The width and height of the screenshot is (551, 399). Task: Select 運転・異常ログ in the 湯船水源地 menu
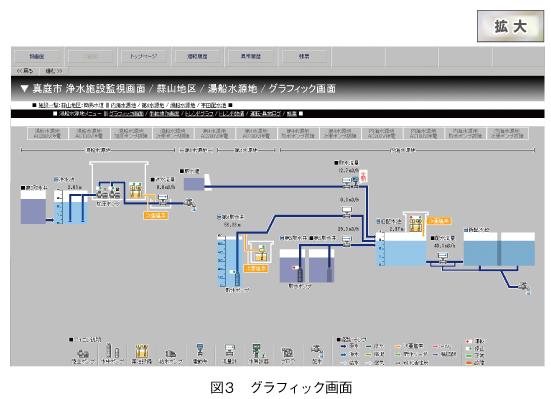coord(266,114)
